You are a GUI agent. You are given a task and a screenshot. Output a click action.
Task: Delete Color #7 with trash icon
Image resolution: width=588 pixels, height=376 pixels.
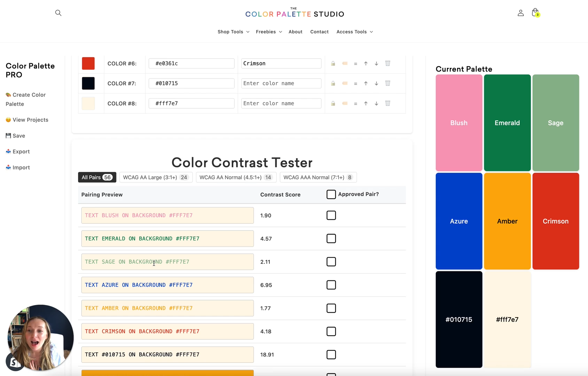[388, 83]
